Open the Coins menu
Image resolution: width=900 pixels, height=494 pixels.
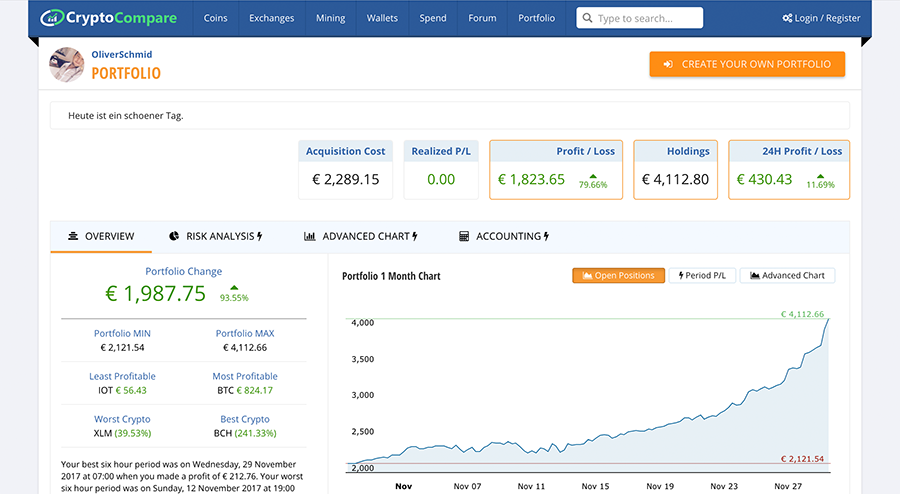click(x=215, y=18)
